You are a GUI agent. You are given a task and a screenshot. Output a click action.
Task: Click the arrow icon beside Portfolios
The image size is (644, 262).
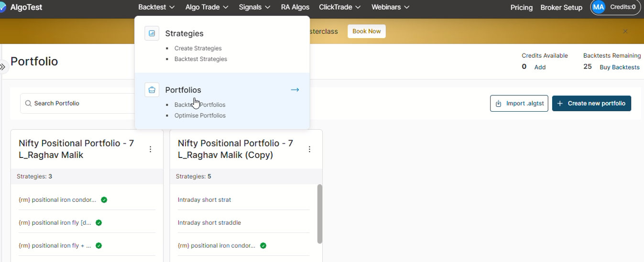point(295,90)
